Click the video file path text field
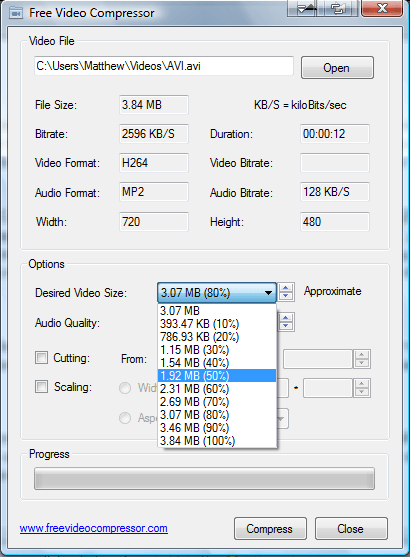Screen dimensions: 410x557 coord(164,66)
